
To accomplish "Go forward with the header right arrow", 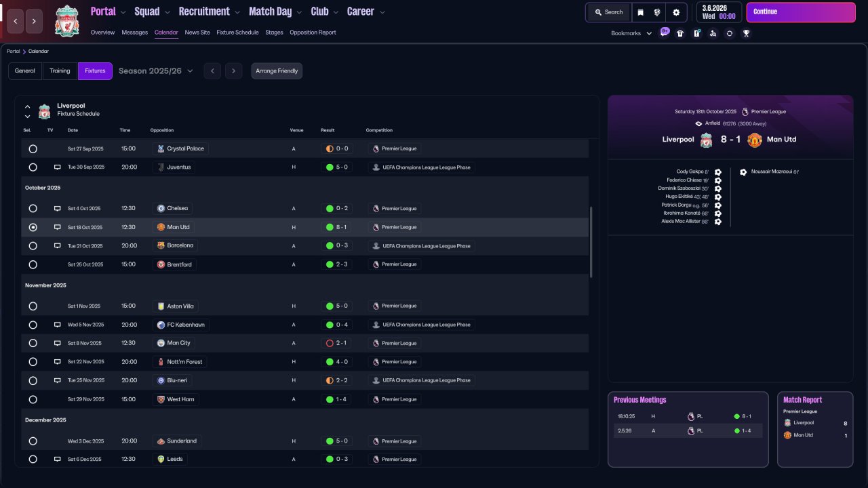I will 35,22.
